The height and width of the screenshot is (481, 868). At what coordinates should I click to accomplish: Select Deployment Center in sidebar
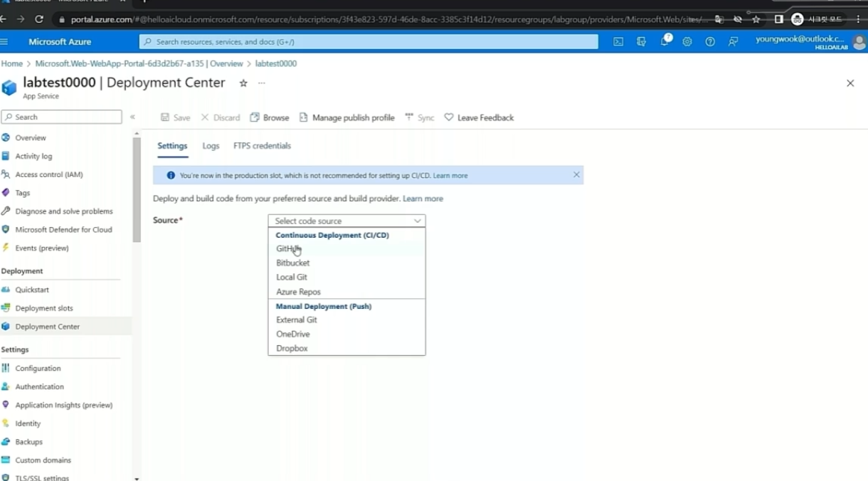(x=65, y=327)
